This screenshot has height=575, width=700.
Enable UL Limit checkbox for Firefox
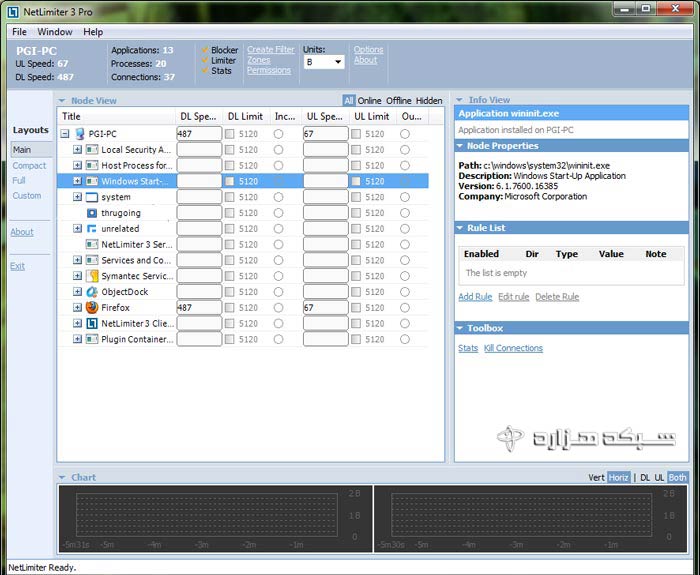click(356, 308)
